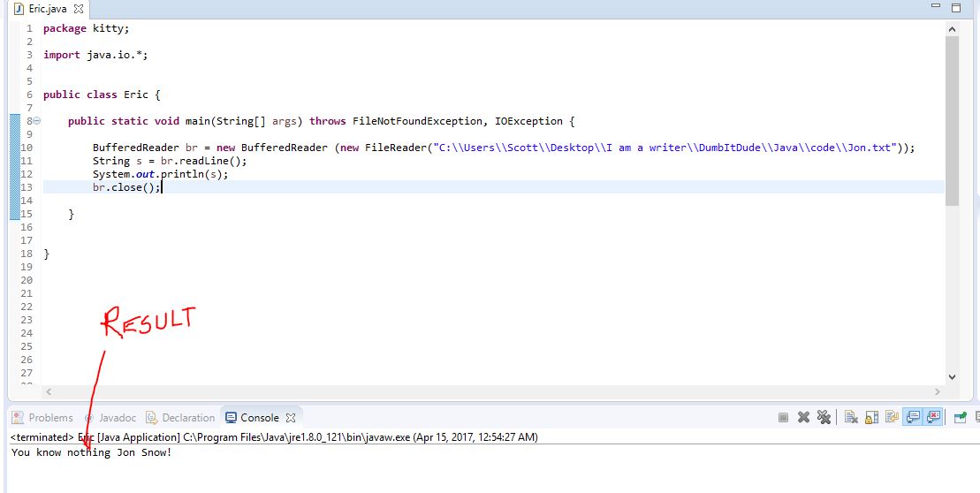Click the horizontal scrollbar's left arrow

coord(49,391)
